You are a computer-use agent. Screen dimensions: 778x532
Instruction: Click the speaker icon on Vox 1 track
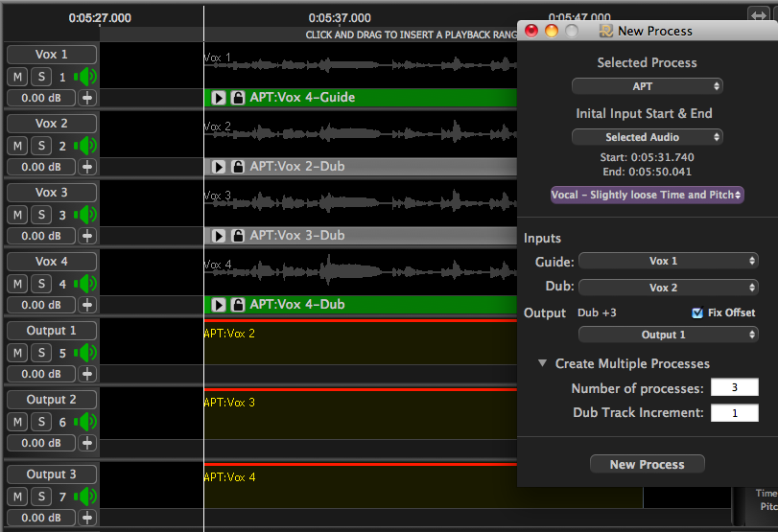86,77
